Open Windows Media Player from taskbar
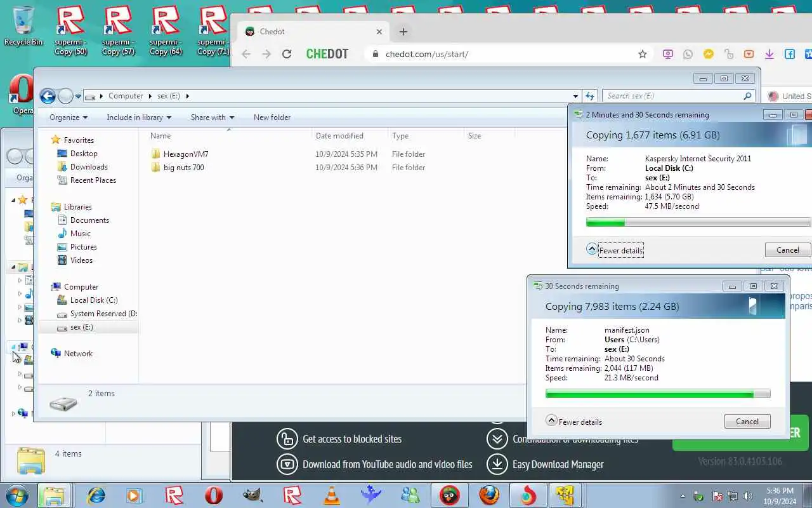Viewport: 812px width, 508px height. click(135, 495)
